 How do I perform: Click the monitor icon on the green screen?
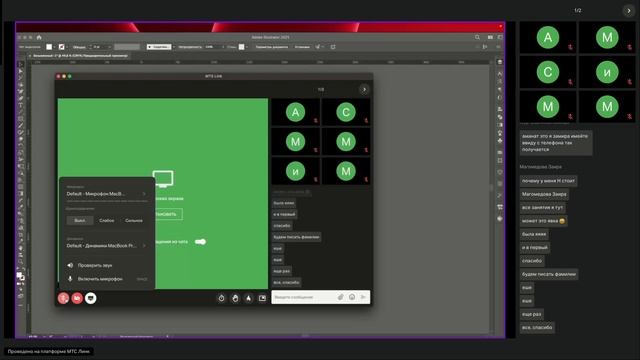(163, 179)
